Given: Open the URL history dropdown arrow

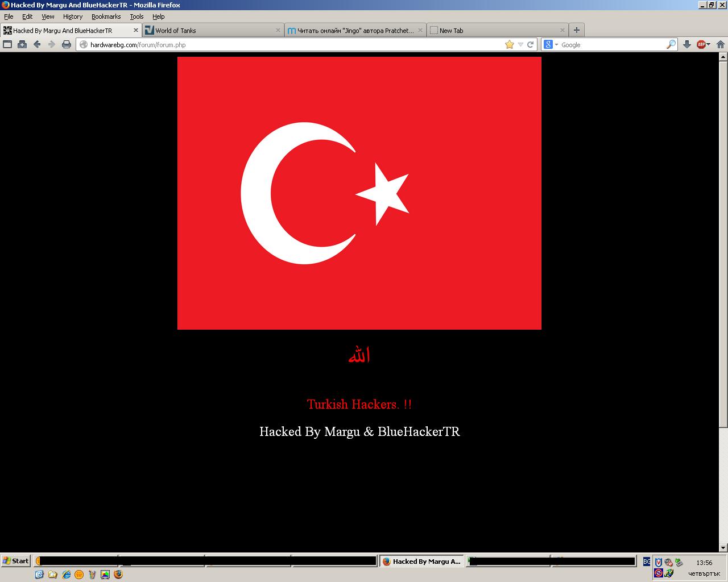Looking at the screenshot, I should click(x=520, y=44).
